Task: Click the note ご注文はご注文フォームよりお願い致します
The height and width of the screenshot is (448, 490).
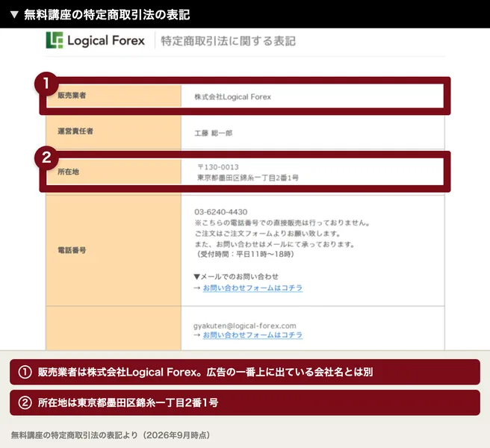Action: click(267, 234)
